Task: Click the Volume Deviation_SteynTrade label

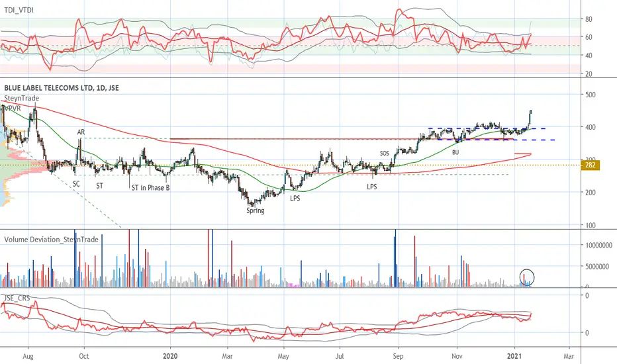Action: [51, 240]
